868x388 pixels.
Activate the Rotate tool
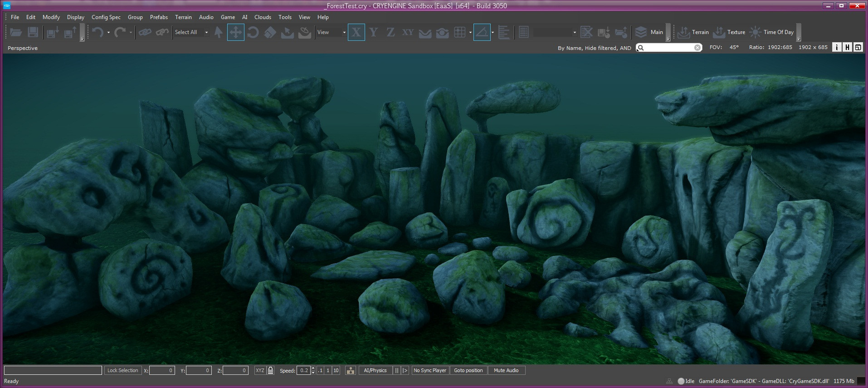pos(253,32)
